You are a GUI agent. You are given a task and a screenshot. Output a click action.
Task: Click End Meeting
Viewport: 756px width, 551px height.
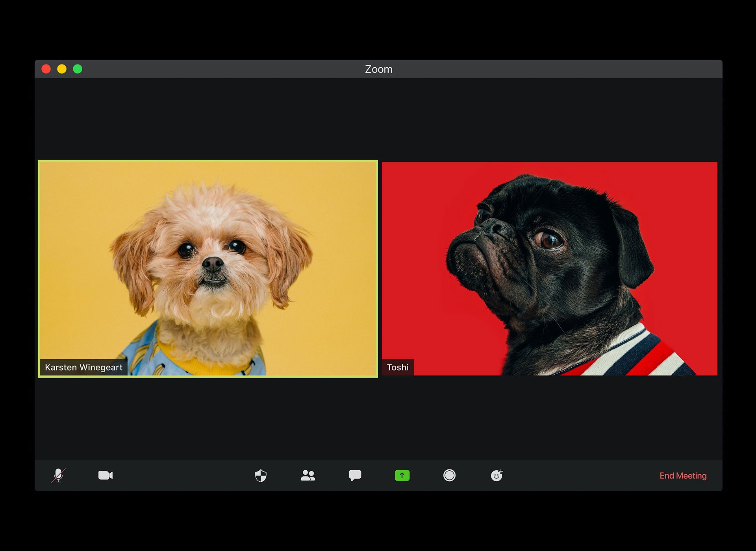[x=683, y=475]
